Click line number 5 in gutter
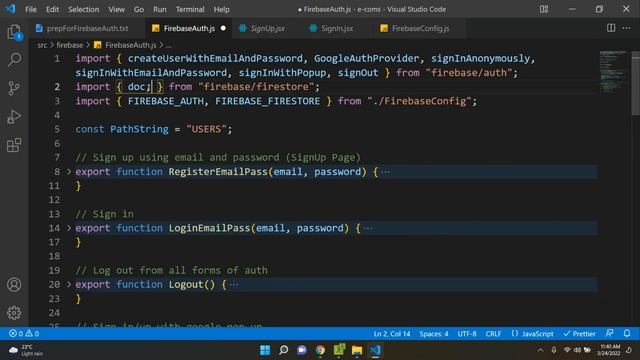The width and height of the screenshot is (640, 360). (x=57, y=129)
